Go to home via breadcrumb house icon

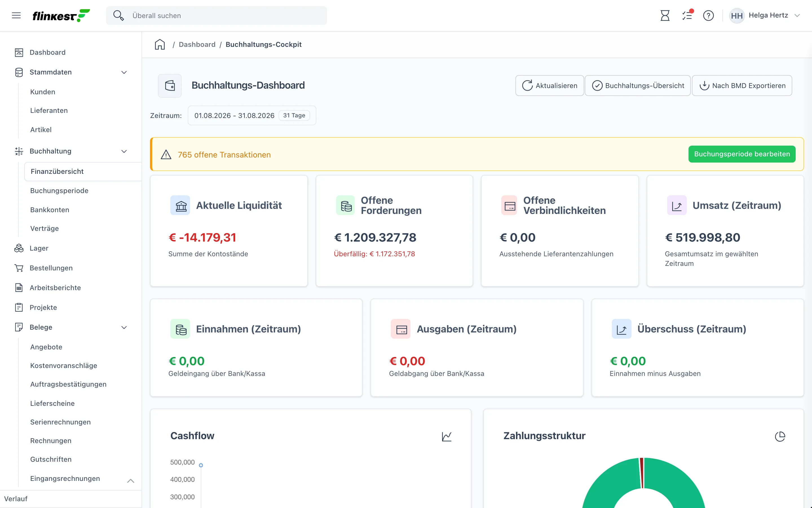[x=160, y=44]
